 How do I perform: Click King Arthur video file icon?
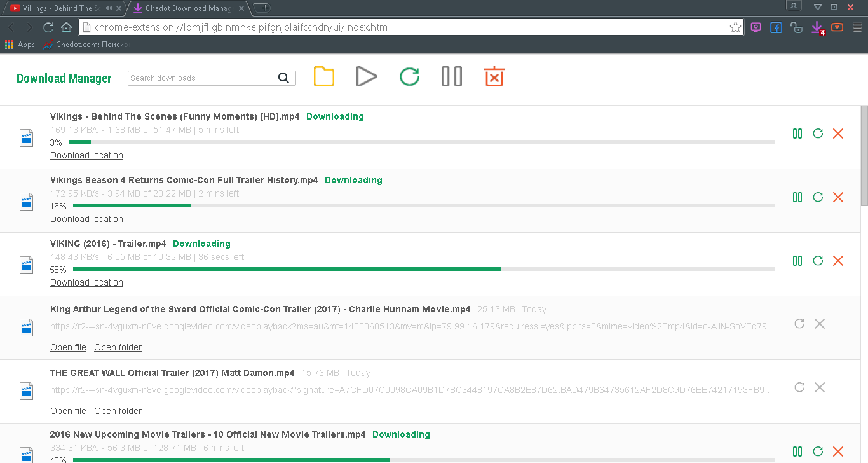click(x=26, y=328)
